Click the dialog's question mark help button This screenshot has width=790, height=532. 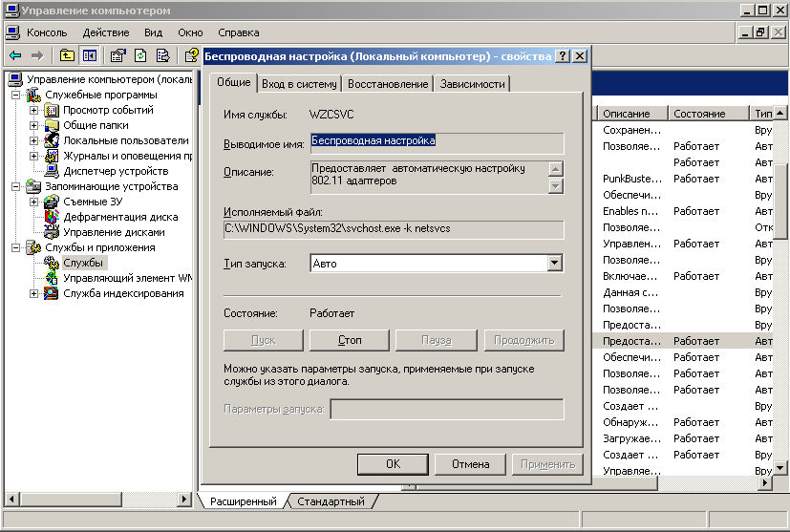563,56
